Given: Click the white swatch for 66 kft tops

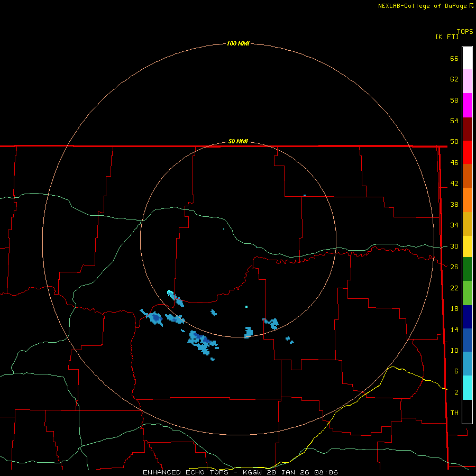Looking at the screenshot, I should 467,58.
